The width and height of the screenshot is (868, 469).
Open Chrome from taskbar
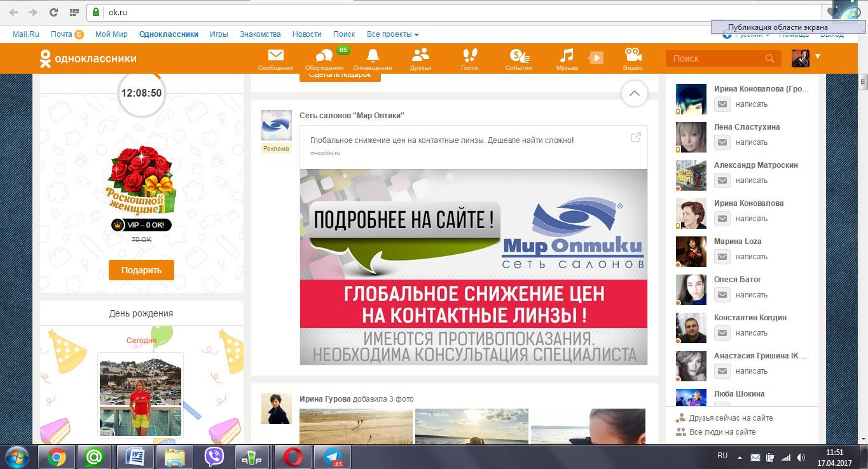(57, 456)
